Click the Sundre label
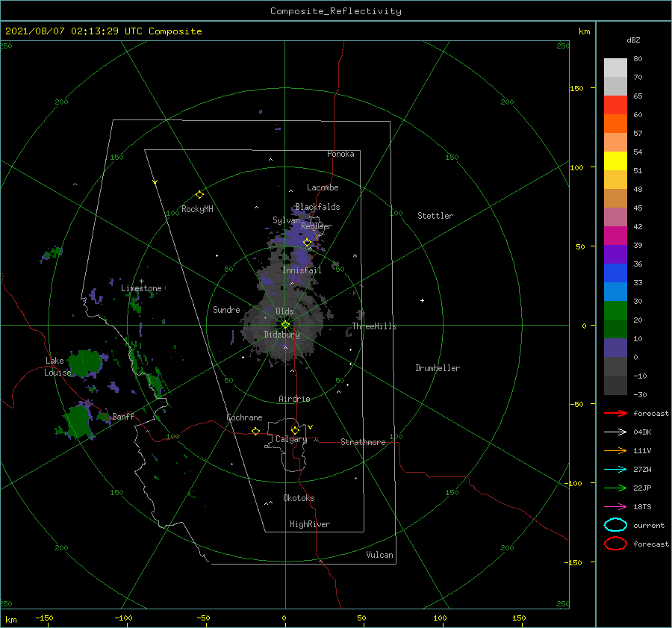The width and height of the screenshot is (672, 628). point(226,309)
